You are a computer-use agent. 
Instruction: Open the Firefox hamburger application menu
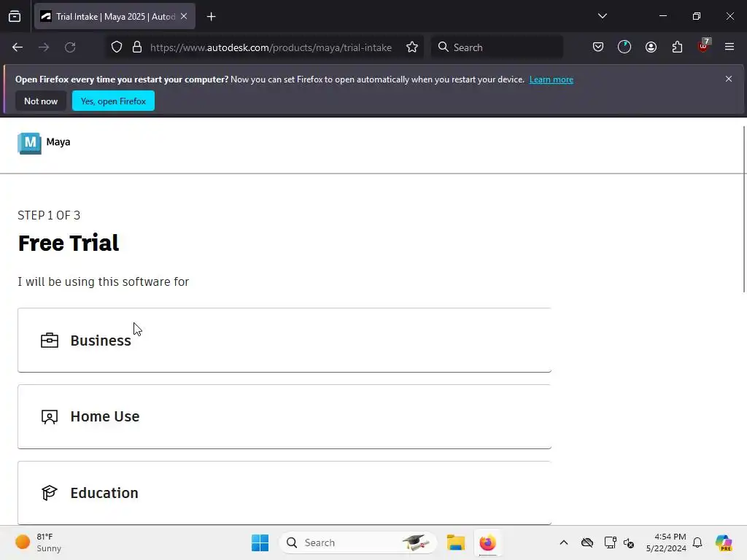pos(729,47)
